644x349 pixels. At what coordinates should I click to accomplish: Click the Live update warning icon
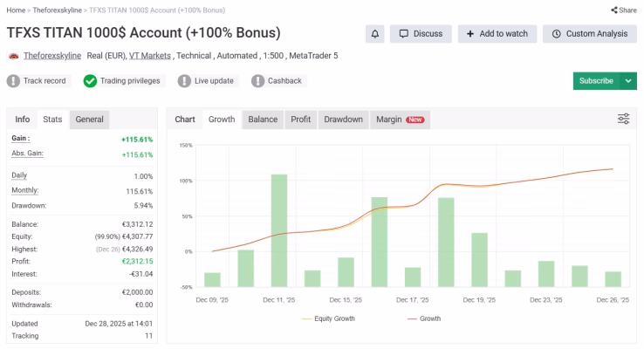[184, 81]
